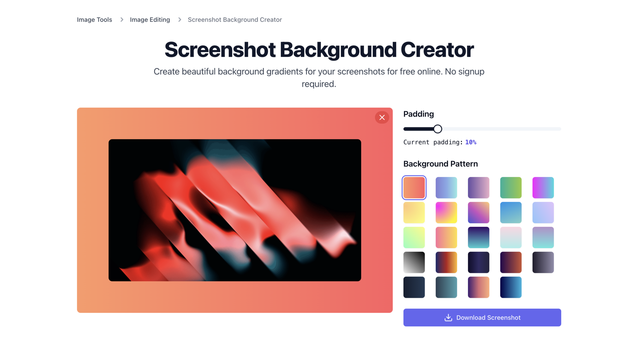This screenshot has width=644, height=358.
Task: Click Screenshot Background Creator breadcrumb
Action: click(235, 19)
